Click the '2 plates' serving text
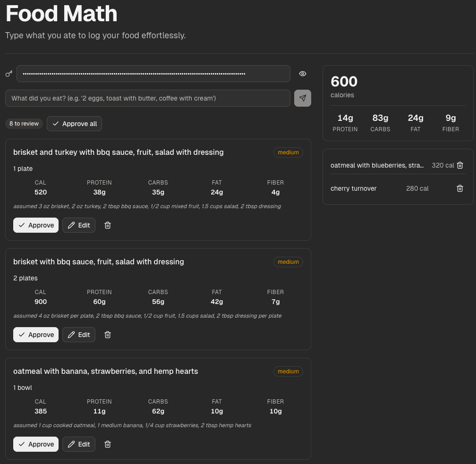The height and width of the screenshot is (464, 476). [x=25, y=278]
